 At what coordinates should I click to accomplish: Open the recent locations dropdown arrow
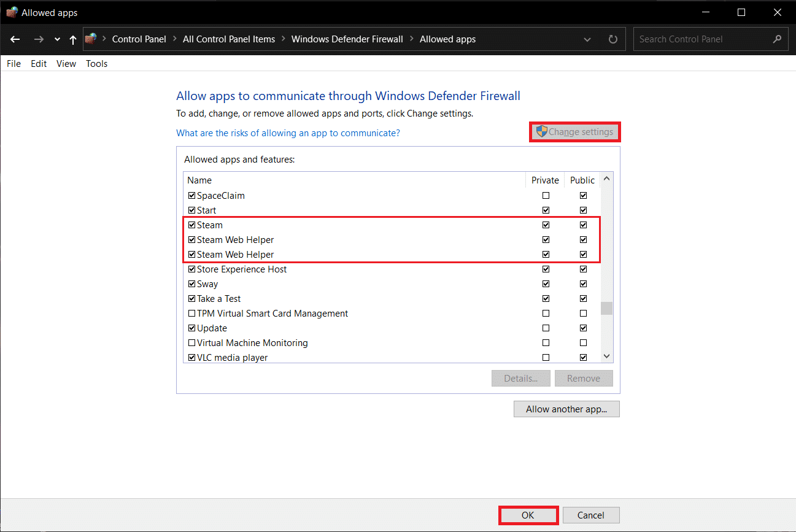(57, 39)
